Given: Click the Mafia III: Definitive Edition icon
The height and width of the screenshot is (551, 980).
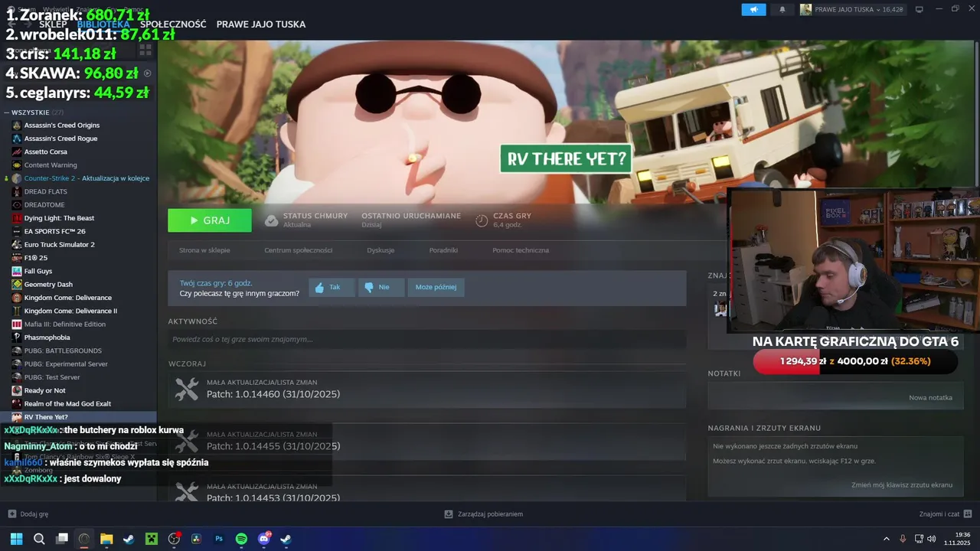Looking at the screenshot, I should (x=17, y=324).
